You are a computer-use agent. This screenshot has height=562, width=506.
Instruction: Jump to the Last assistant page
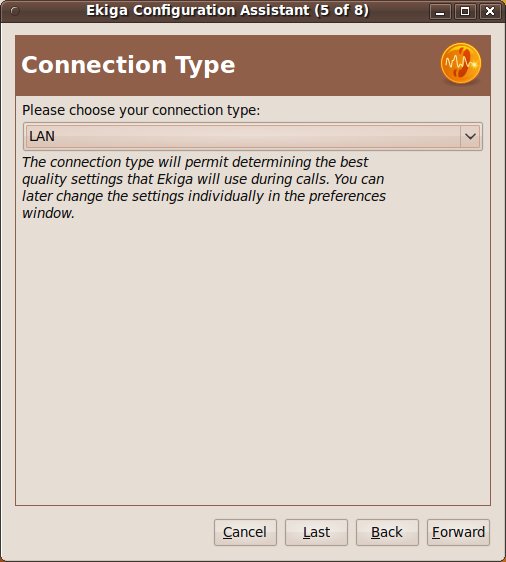coord(316,532)
